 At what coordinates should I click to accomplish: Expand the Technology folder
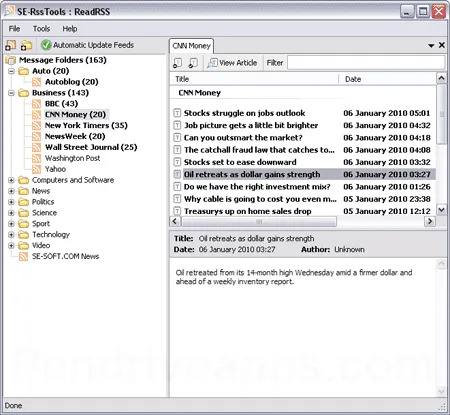point(11,235)
